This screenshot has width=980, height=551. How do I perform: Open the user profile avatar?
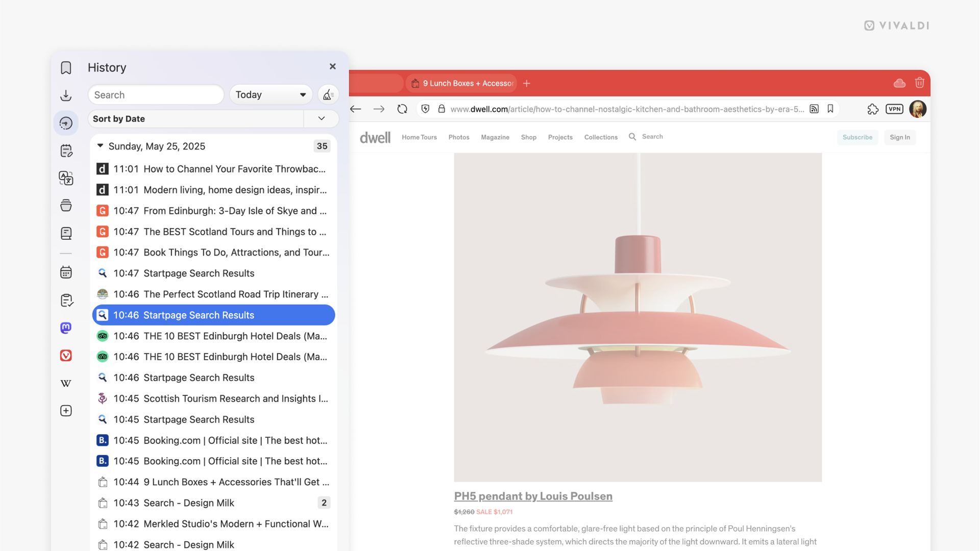(918, 109)
